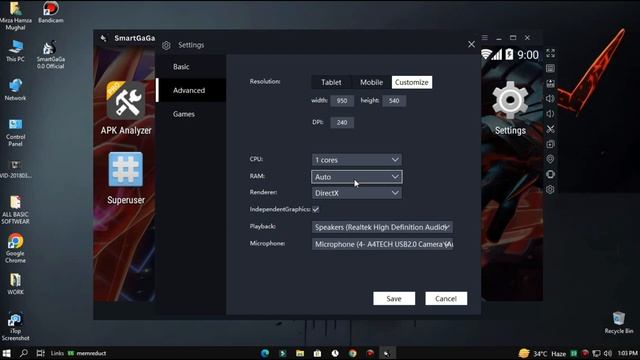Open the Playback speakers dropdown

(x=382, y=227)
